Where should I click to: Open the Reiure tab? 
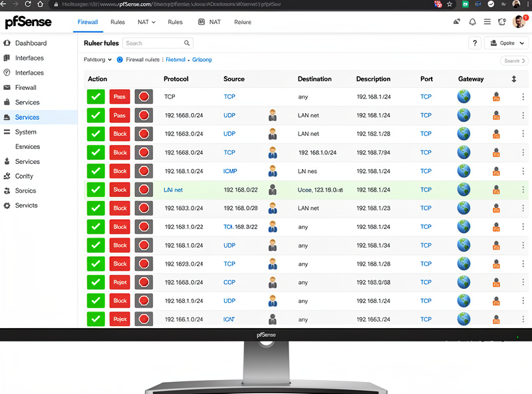(243, 22)
